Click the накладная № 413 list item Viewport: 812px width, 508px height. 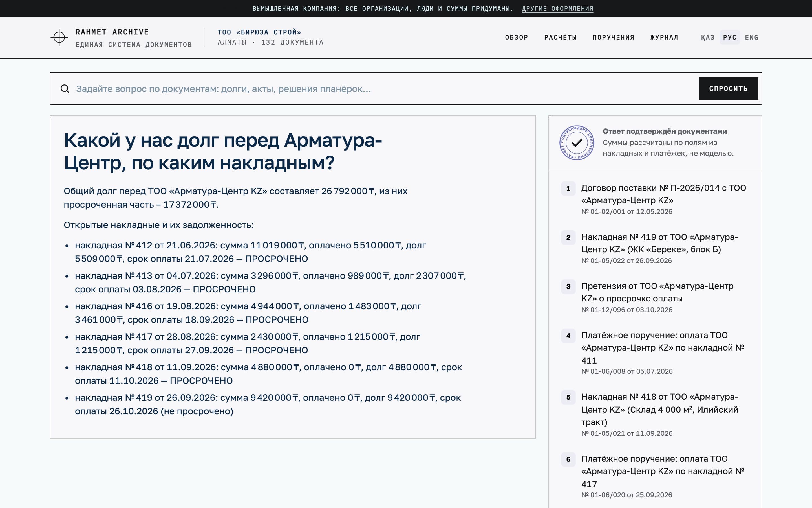[x=270, y=282]
